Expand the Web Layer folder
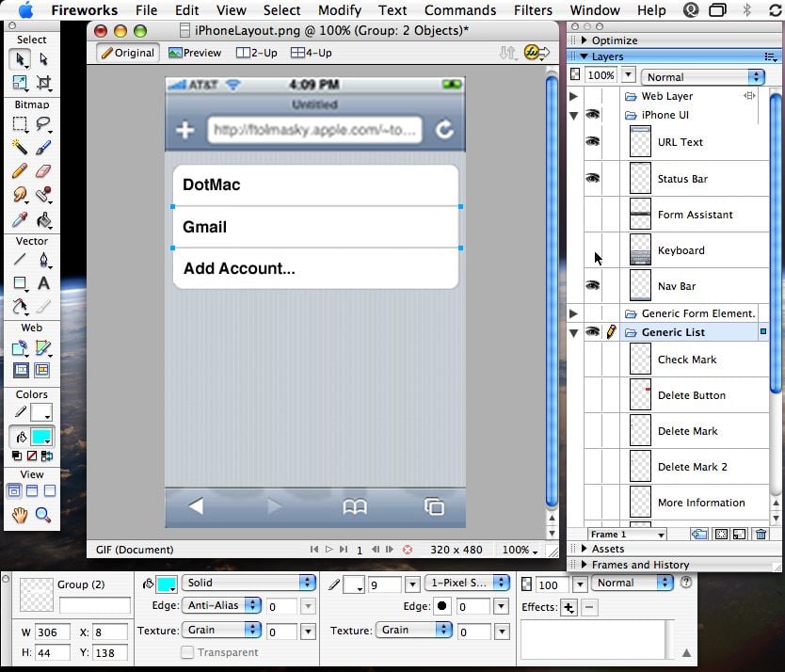The image size is (785, 672). click(574, 96)
